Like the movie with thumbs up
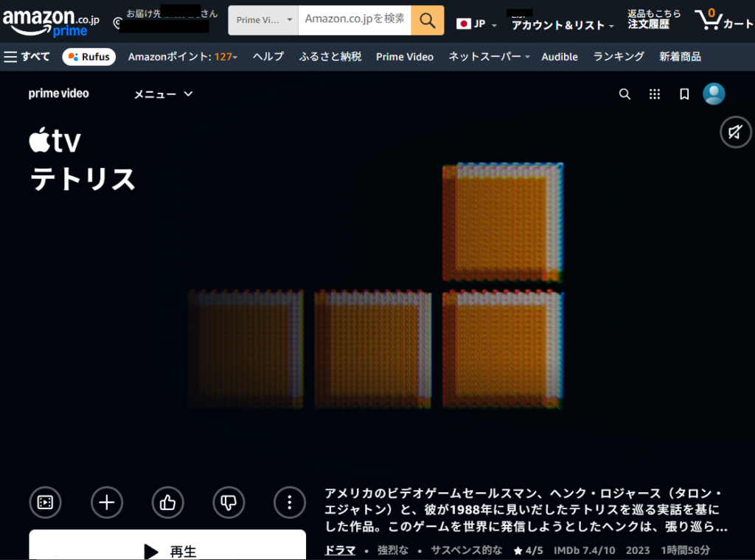The width and height of the screenshot is (755, 560). [167, 503]
